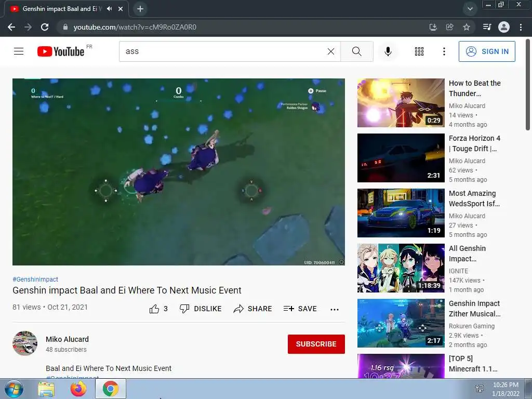Go forward with the browser forward arrow
The width and height of the screenshot is (532, 399).
tap(28, 27)
